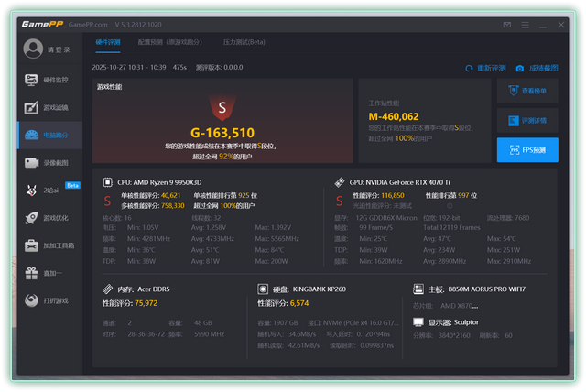Image resolution: width=586 pixels, height=392 pixels.
Task: Click the red S game performance badge
Action: 222,108
